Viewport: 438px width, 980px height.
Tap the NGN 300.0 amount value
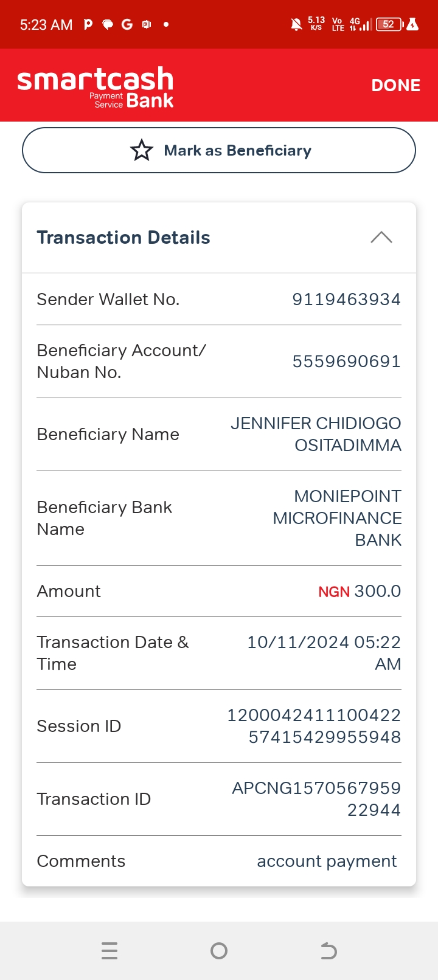[x=360, y=591]
